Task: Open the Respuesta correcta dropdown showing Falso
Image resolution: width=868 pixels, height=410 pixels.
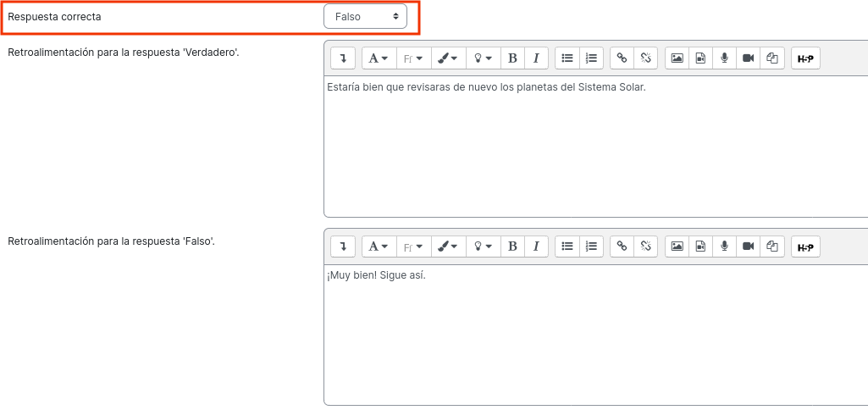Action: [x=365, y=17]
